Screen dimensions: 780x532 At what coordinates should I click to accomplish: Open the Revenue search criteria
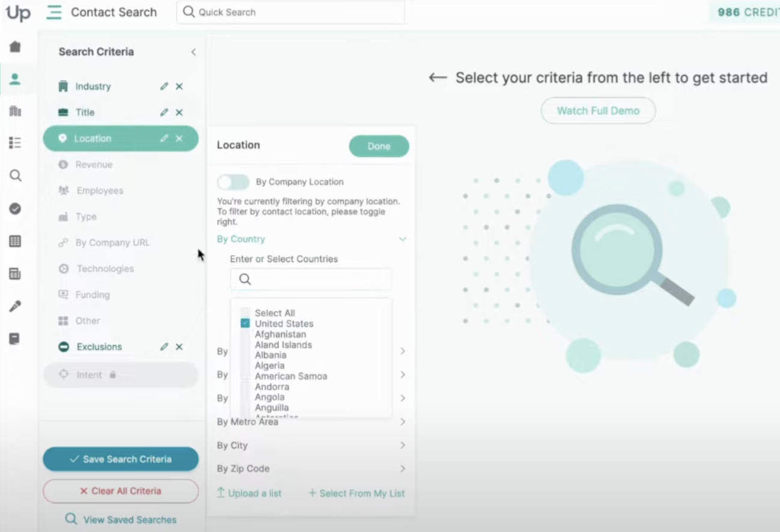(x=94, y=165)
